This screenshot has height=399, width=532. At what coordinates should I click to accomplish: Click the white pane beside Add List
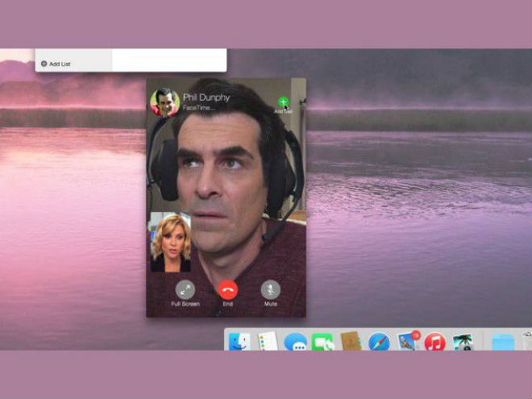[x=168, y=60]
